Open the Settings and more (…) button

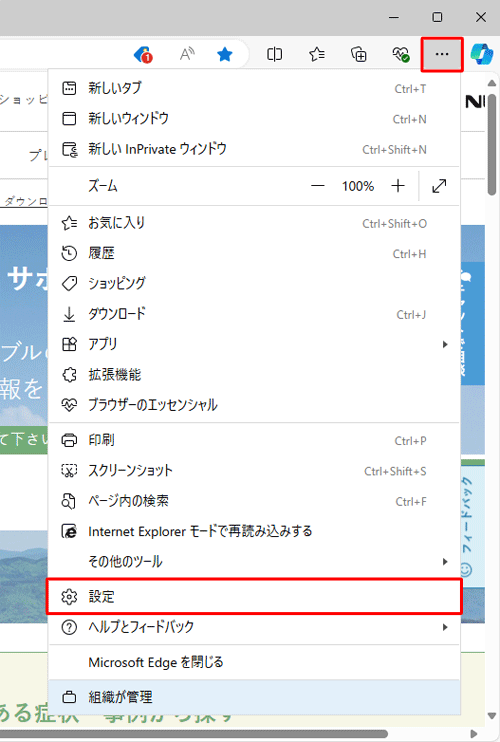click(x=442, y=54)
